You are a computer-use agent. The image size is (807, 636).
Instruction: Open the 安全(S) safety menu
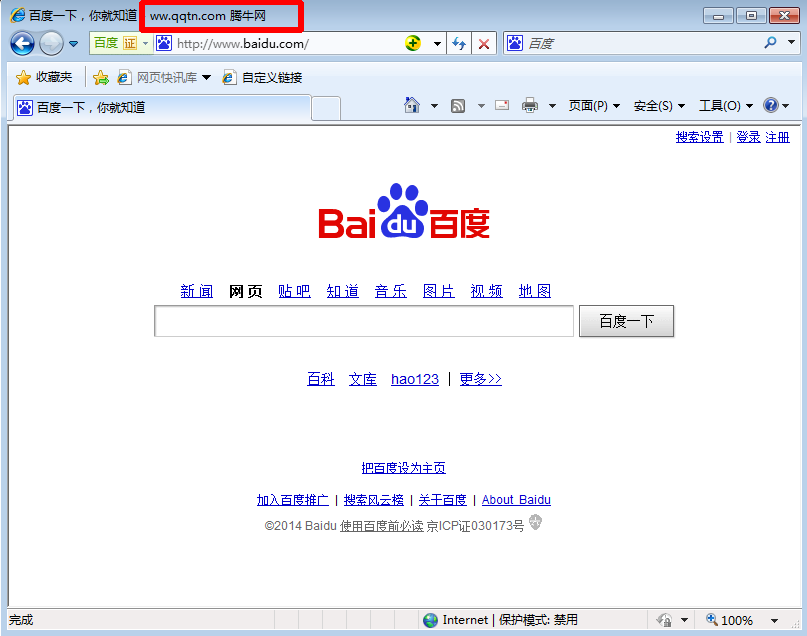click(659, 106)
